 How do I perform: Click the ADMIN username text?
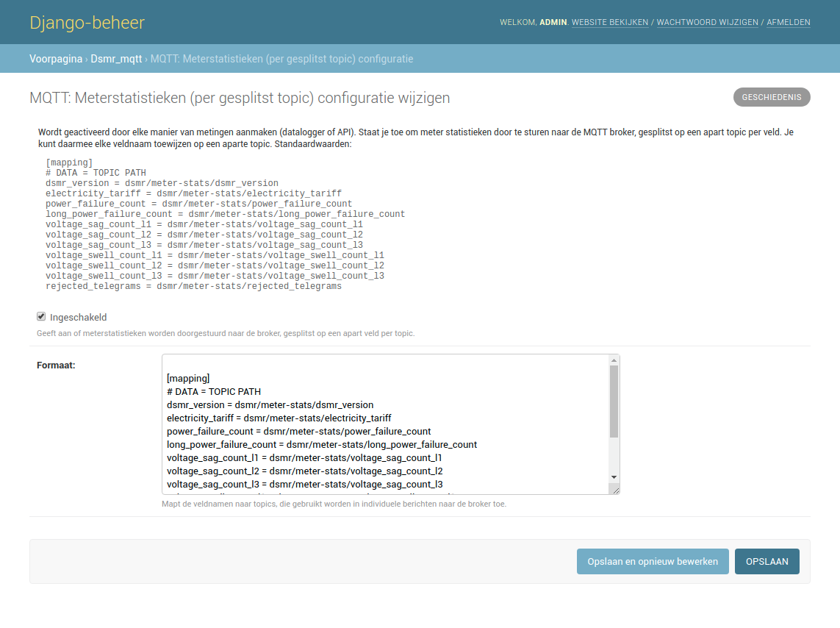tap(553, 23)
